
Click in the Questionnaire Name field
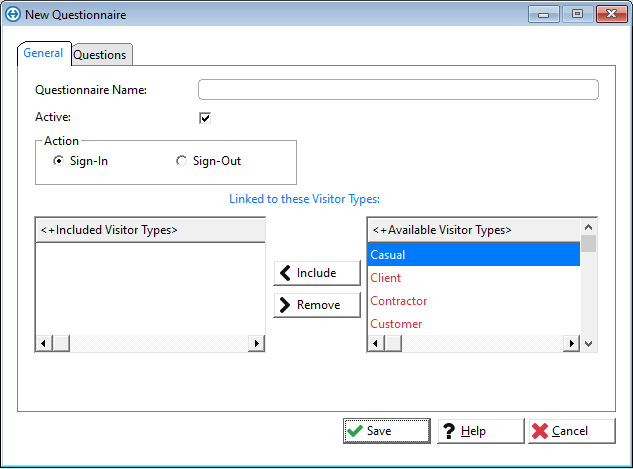tap(398, 90)
